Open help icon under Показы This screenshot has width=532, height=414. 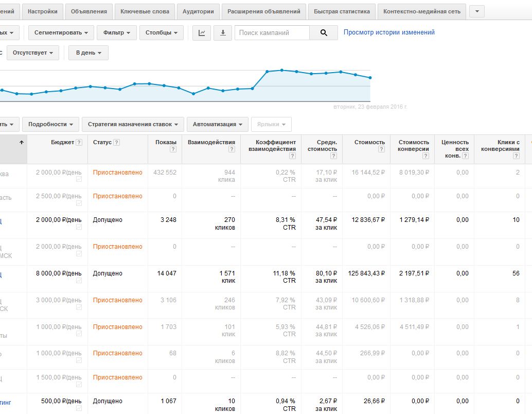pos(173,149)
